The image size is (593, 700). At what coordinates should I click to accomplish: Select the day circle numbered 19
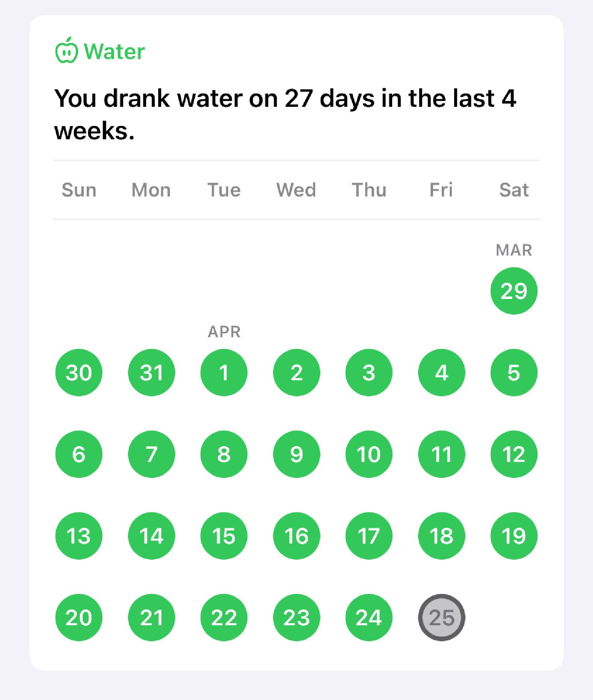(x=514, y=536)
